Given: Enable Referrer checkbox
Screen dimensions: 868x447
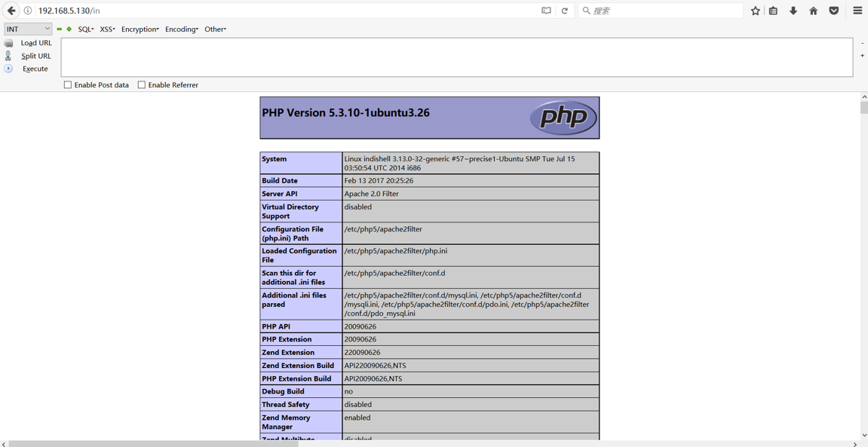Looking at the screenshot, I should 142,84.
